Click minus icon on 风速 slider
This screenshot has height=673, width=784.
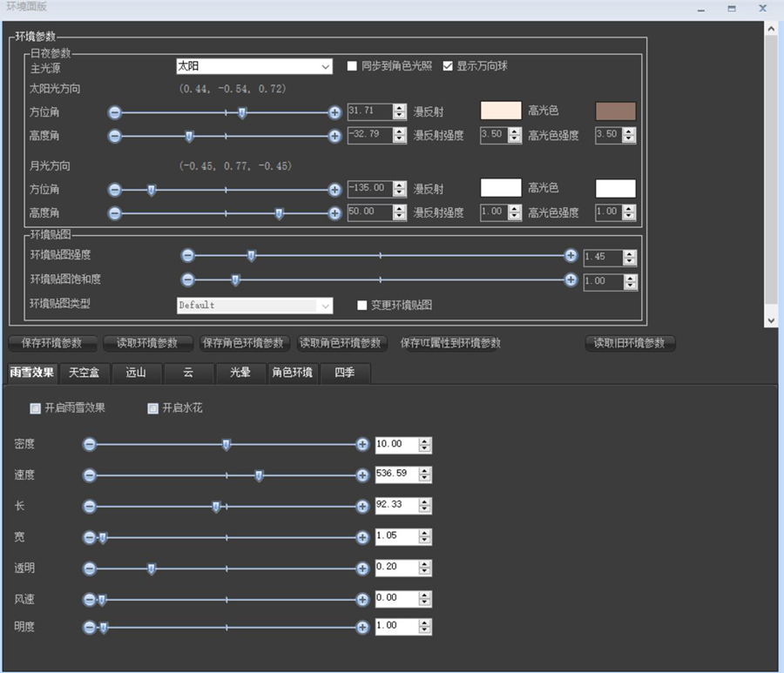(x=89, y=600)
